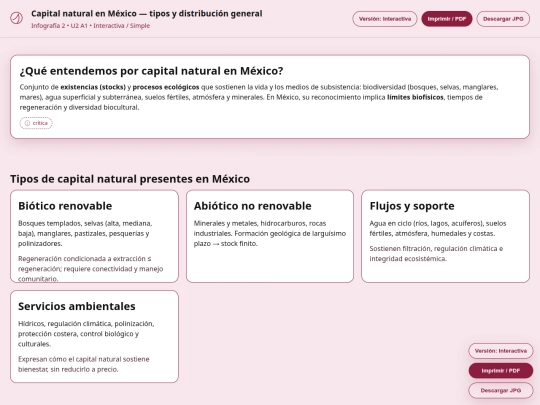540x405 pixels.
Task: Click the floating Descargar JPG button
Action: click(x=500, y=391)
